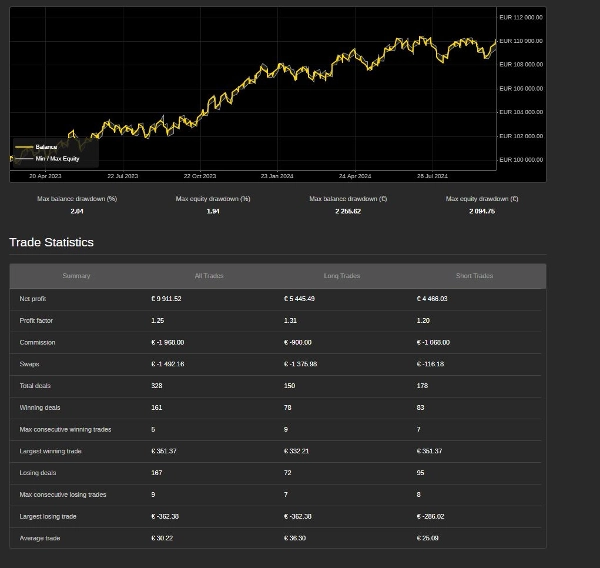Click the Largest losing trade row label
Image resolution: width=600 pixels, height=568 pixels.
click(48, 517)
